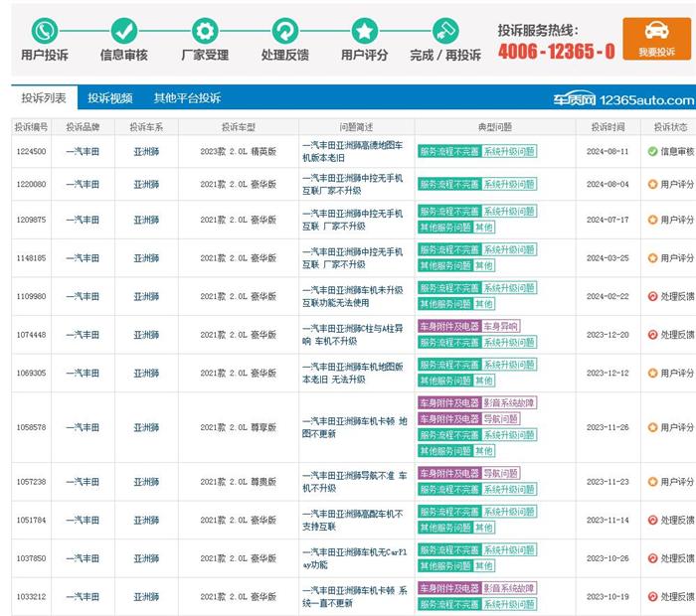696x616 pixels.
Task: Click status icon for complaint 1057238
Action: pyautogui.click(x=652, y=482)
